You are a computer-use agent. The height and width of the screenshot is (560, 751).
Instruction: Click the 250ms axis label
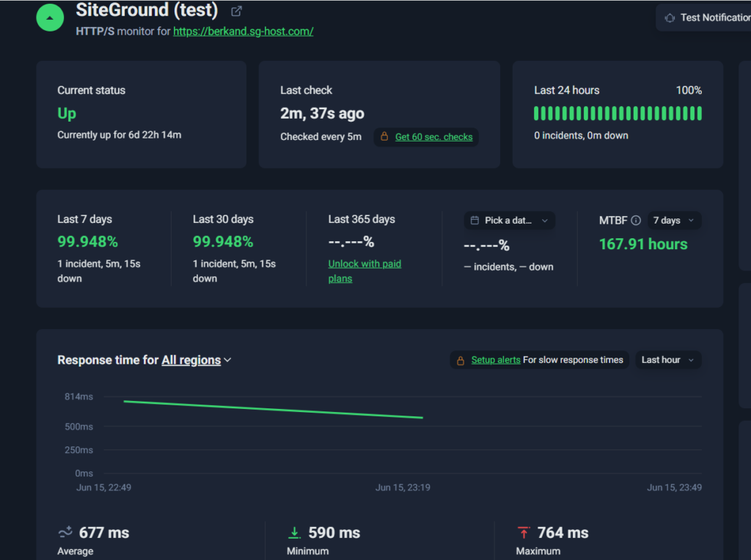(x=79, y=450)
